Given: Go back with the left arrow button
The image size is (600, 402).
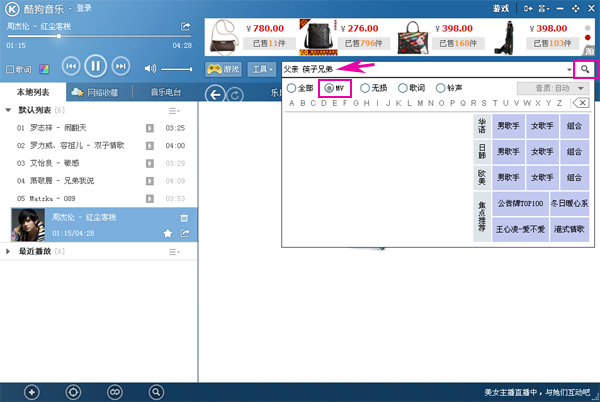Looking at the screenshot, I should click(x=215, y=94).
